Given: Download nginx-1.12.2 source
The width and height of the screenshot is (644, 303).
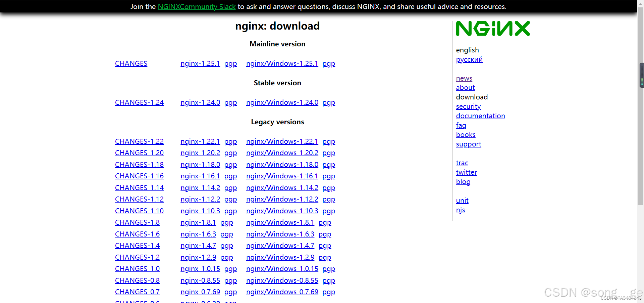Looking at the screenshot, I should [200, 199].
